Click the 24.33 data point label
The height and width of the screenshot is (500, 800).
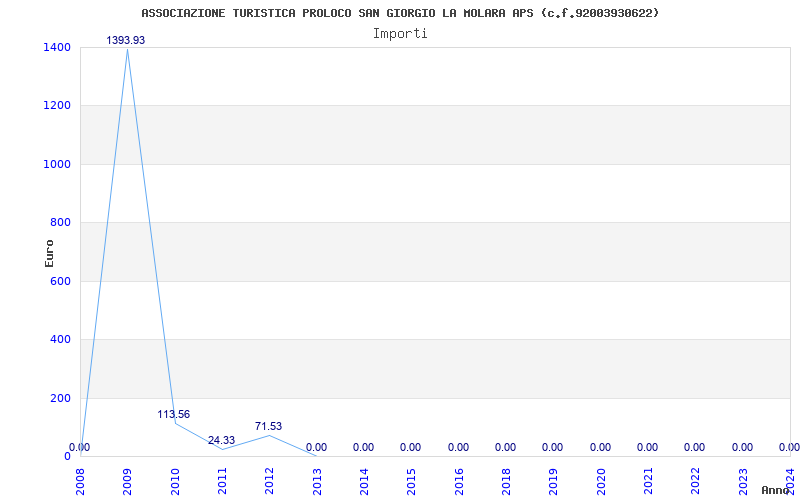[221, 440]
